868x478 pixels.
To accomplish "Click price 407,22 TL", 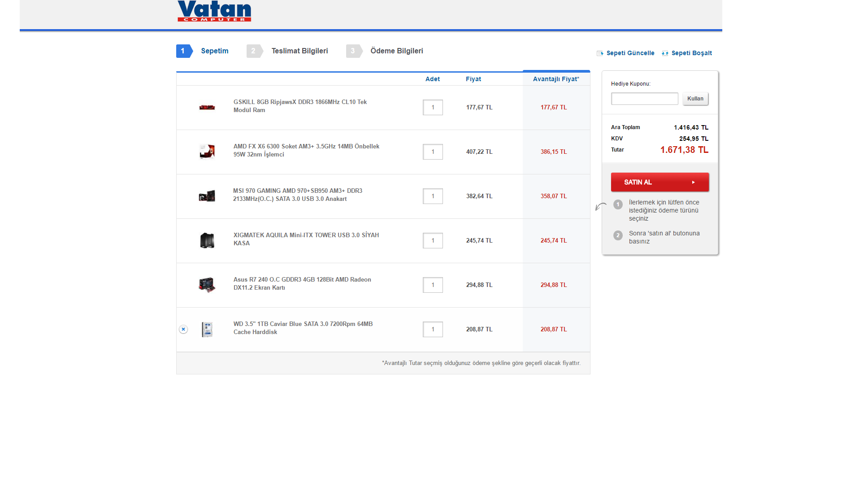I will click(x=479, y=152).
